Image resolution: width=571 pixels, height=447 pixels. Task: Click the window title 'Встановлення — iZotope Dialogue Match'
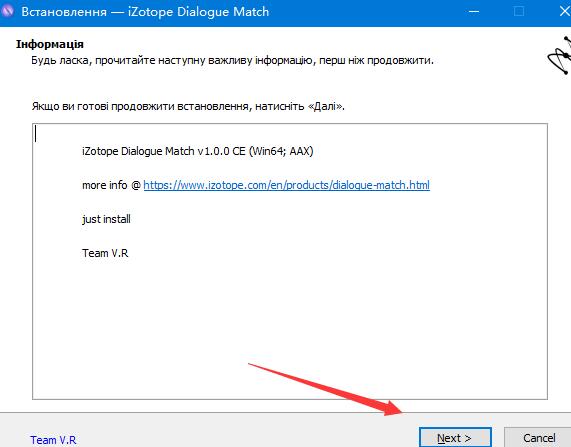(145, 12)
